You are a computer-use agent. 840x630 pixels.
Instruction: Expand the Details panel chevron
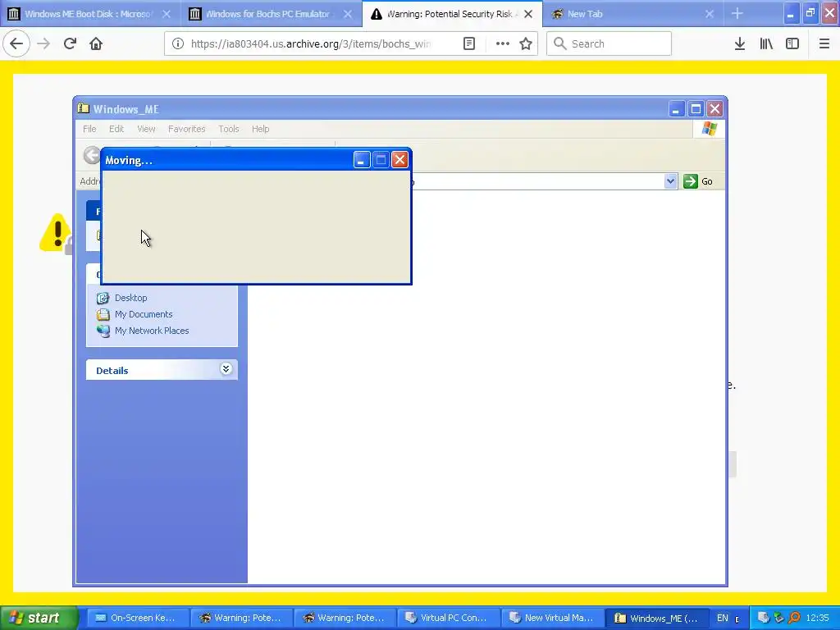[x=226, y=368]
